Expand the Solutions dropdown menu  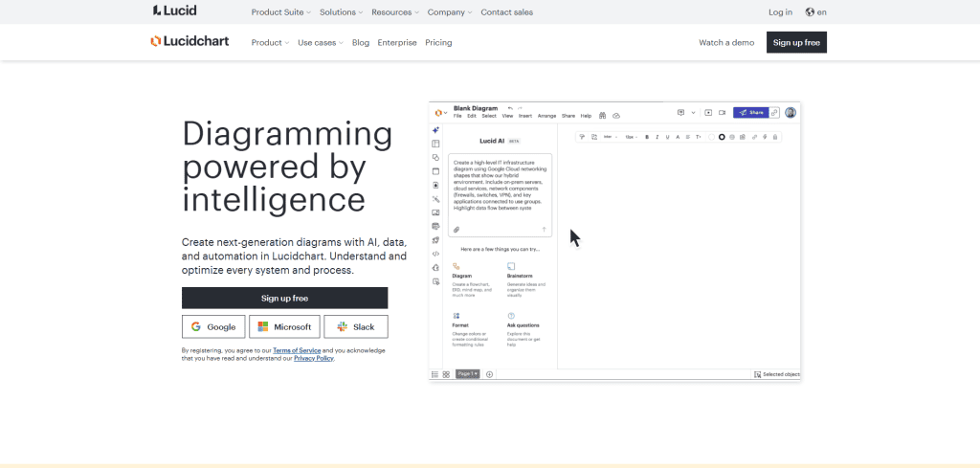click(341, 12)
